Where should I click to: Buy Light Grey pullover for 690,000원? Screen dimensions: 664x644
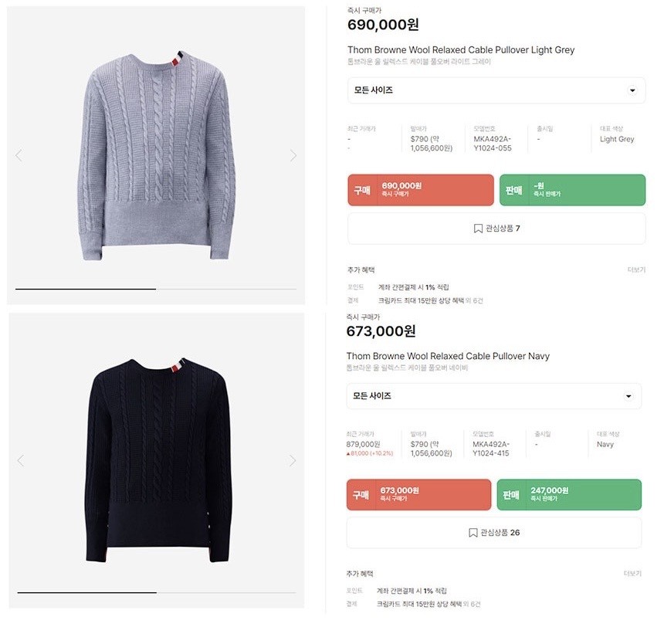pos(421,190)
